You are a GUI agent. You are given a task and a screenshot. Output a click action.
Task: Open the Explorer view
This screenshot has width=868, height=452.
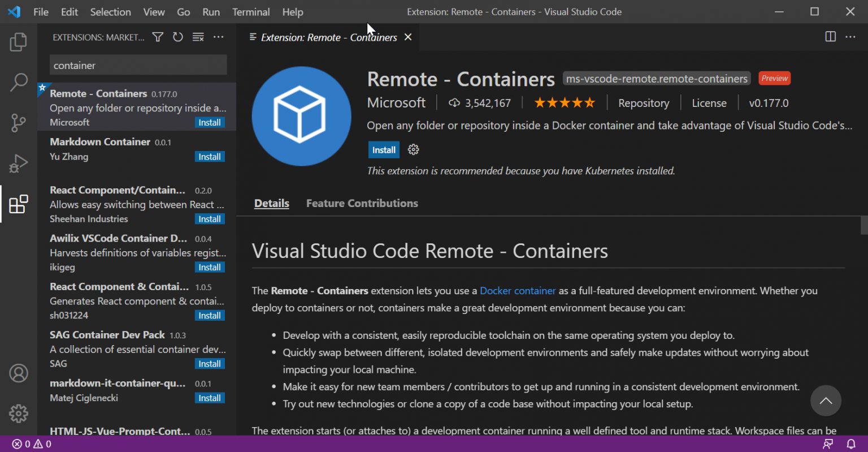[x=19, y=41]
